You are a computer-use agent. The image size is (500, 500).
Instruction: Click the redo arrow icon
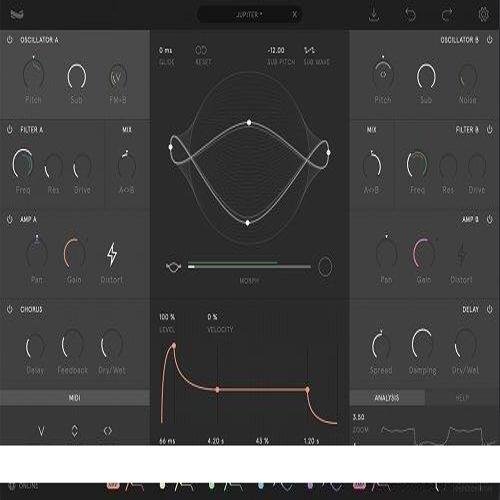[x=447, y=15]
